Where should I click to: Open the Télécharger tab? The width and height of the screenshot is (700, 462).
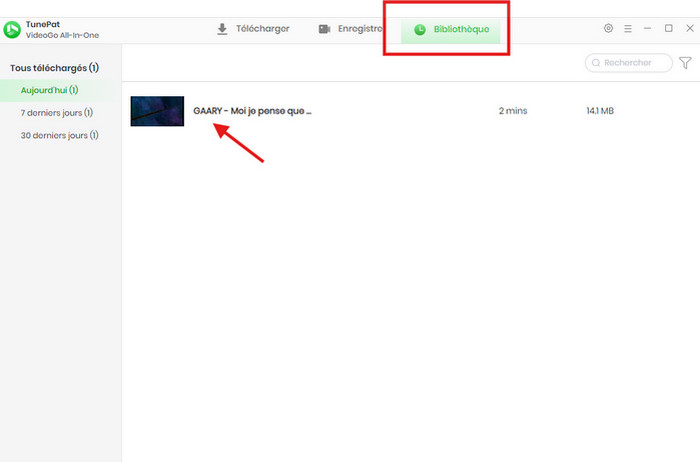pyautogui.click(x=253, y=29)
